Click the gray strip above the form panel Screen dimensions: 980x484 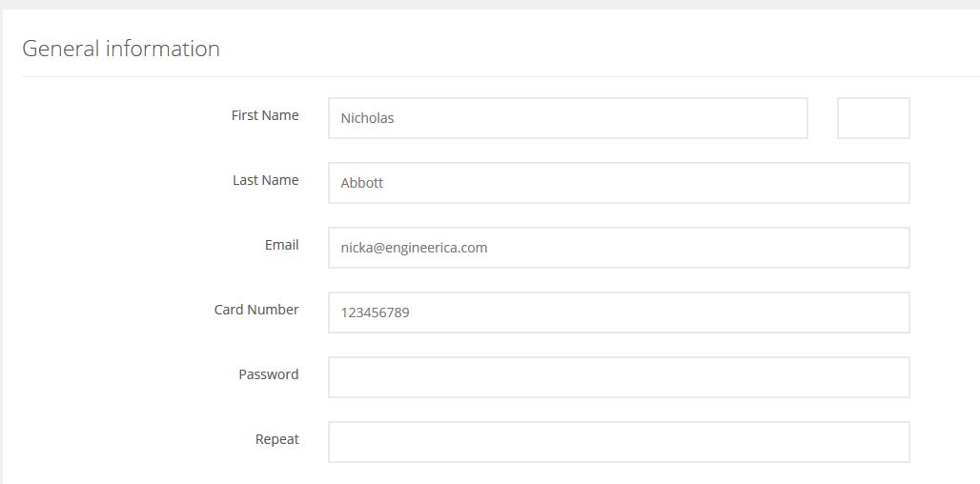(x=490, y=5)
